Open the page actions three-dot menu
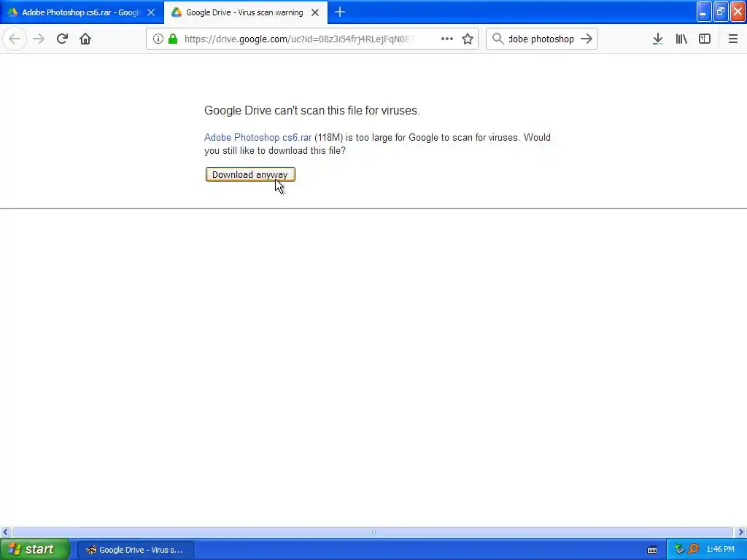This screenshot has height=560, width=747. click(447, 39)
